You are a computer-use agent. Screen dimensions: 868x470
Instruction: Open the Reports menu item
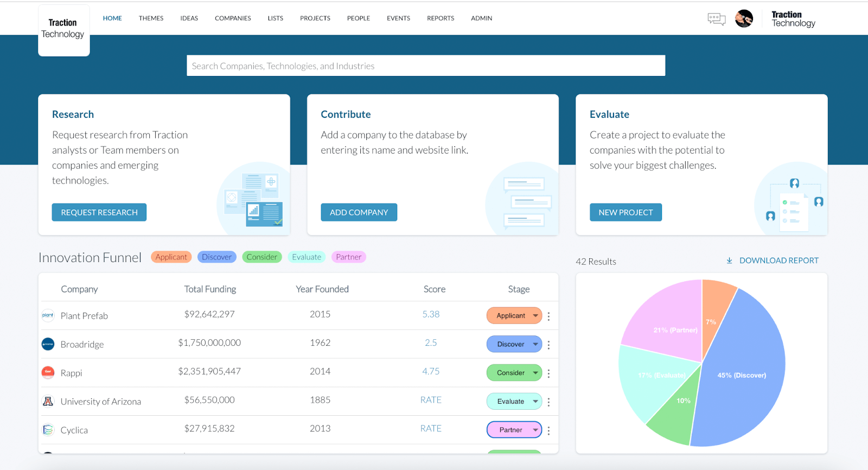pos(441,18)
